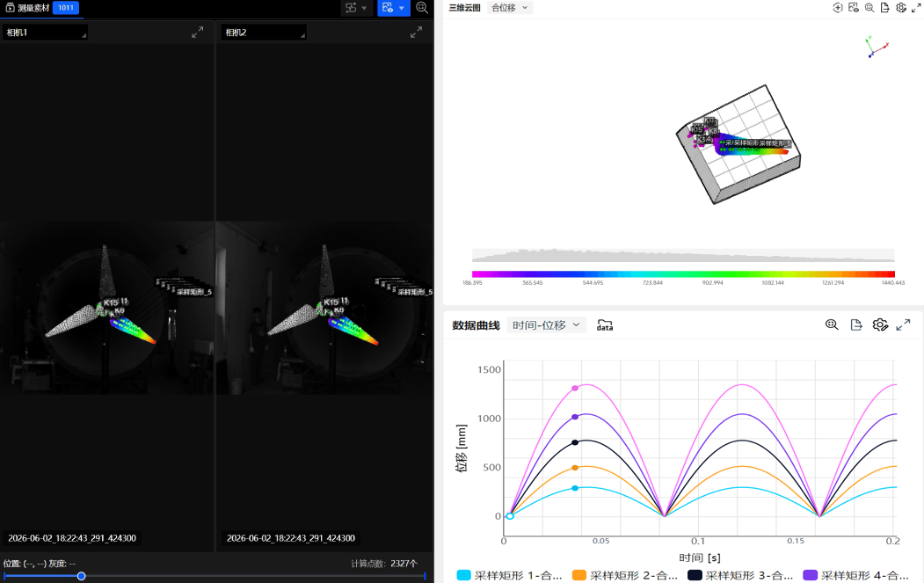Open 数据曲线 settings gear icon
The width and height of the screenshot is (924, 583).
click(880, 324)
